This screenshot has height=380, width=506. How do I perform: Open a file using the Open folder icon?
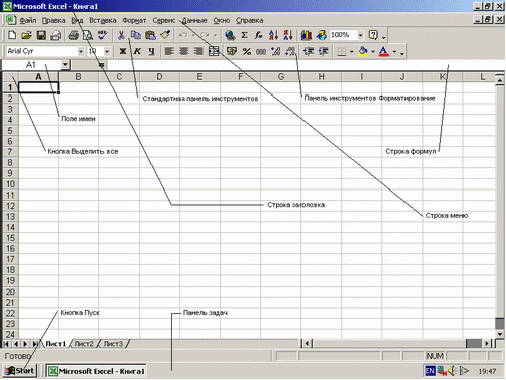point(27,35)
